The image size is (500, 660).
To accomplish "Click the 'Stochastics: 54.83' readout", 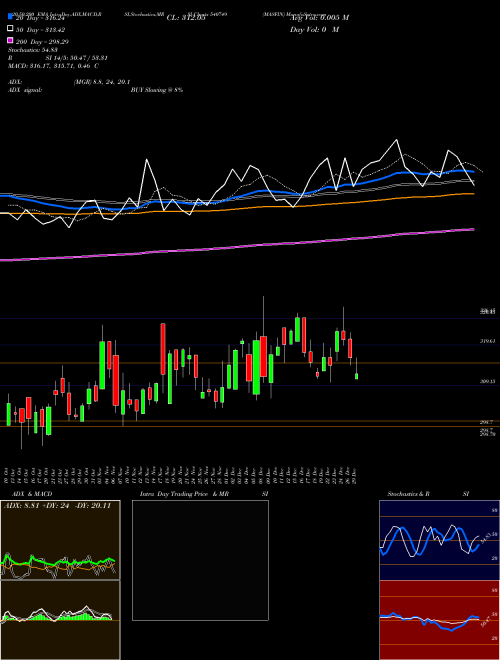I will 33,50.
